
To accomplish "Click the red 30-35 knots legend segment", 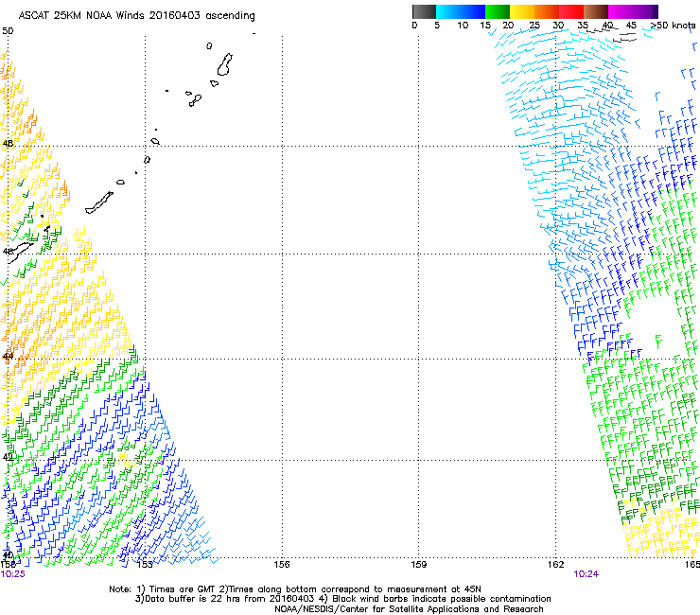I will pyautogui.click(x=571, y=11).
